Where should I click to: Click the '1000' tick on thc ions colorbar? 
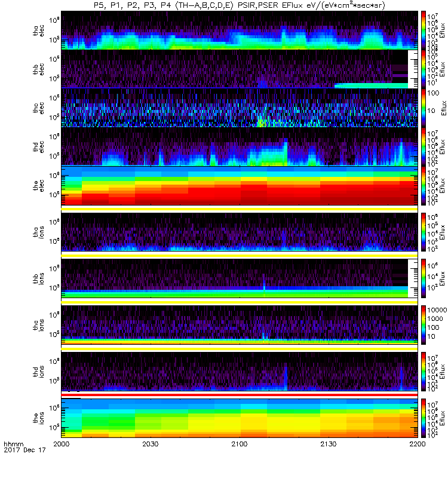435,318
